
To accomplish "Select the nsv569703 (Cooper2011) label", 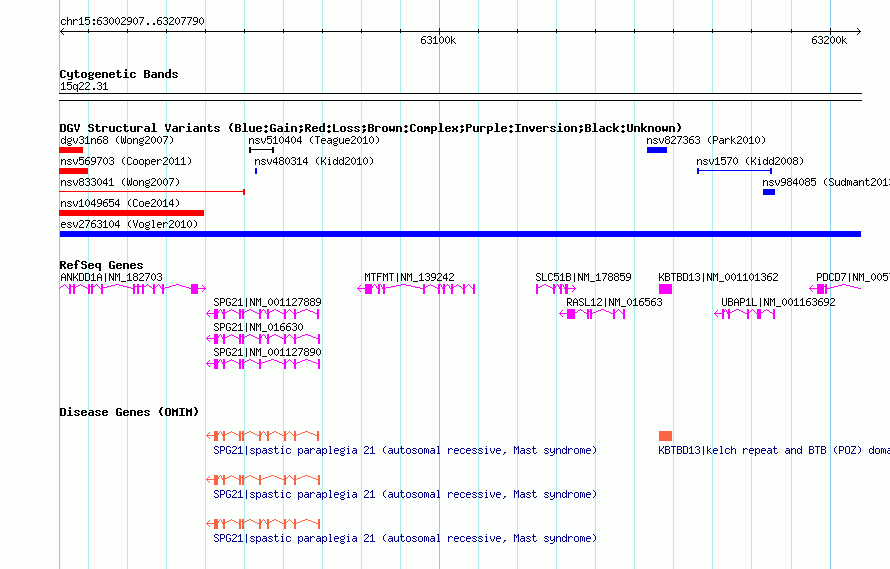I will pyautogui.click(x=126, y=161).
